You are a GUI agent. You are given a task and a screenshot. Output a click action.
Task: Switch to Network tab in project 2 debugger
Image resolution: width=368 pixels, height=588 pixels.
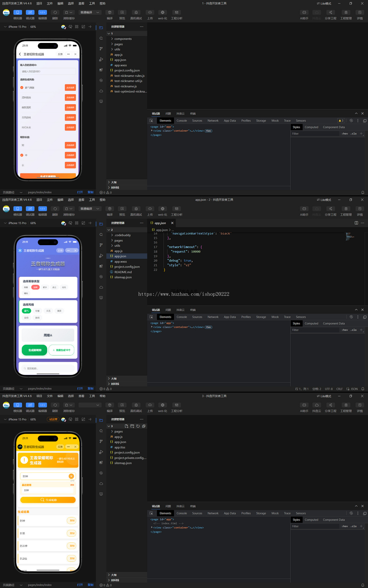point(213,317)
